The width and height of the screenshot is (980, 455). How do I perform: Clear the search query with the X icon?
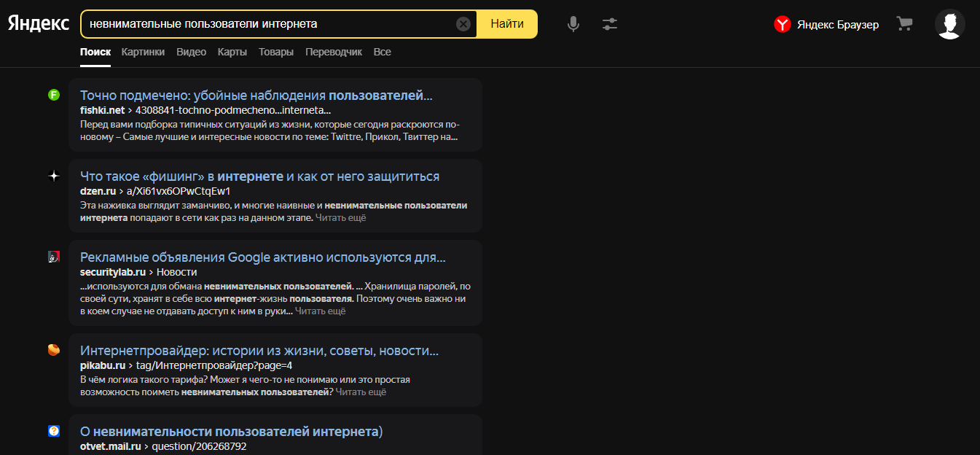(463, 24)
